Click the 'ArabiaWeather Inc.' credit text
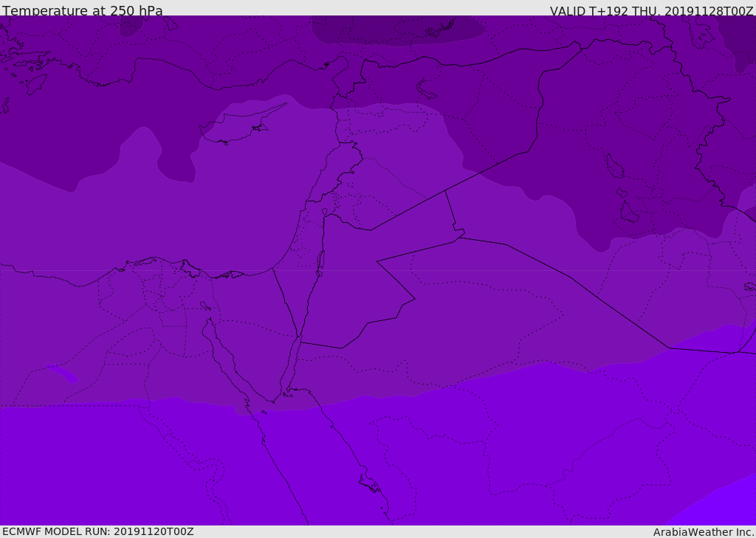 click(x=703, y=532)
